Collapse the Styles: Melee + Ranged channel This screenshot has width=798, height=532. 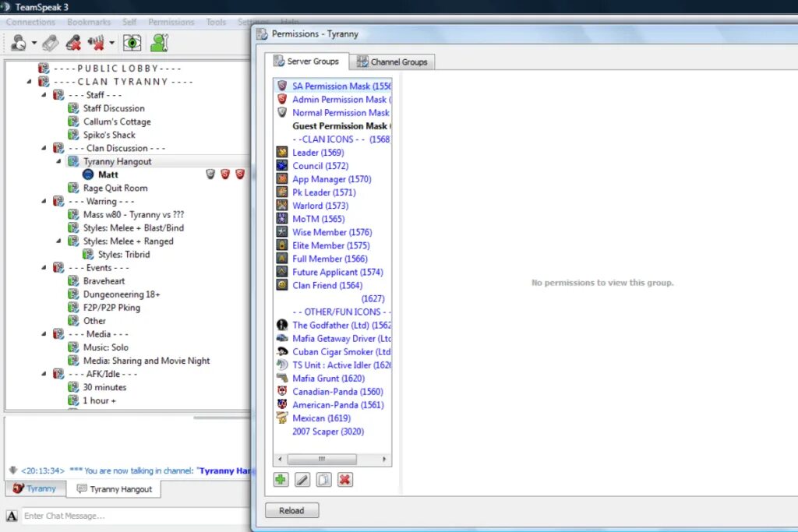point(58,241)
